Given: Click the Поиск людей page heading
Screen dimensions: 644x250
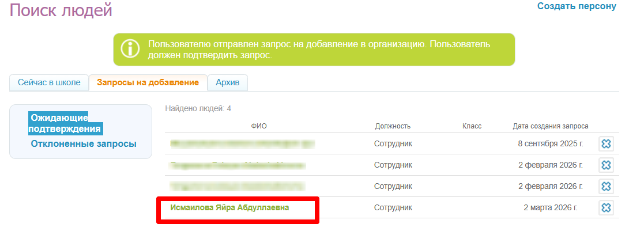Looking at the screenshot, I should tap(61, 10).
